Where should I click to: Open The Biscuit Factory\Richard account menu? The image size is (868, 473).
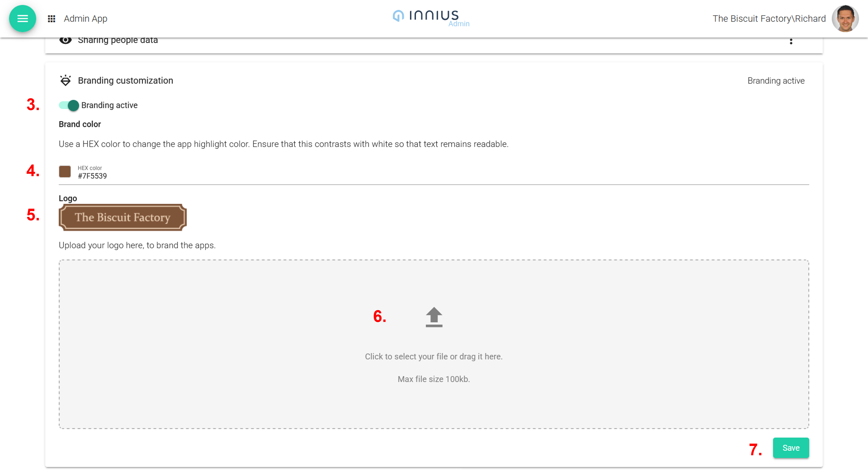point(769,19)
